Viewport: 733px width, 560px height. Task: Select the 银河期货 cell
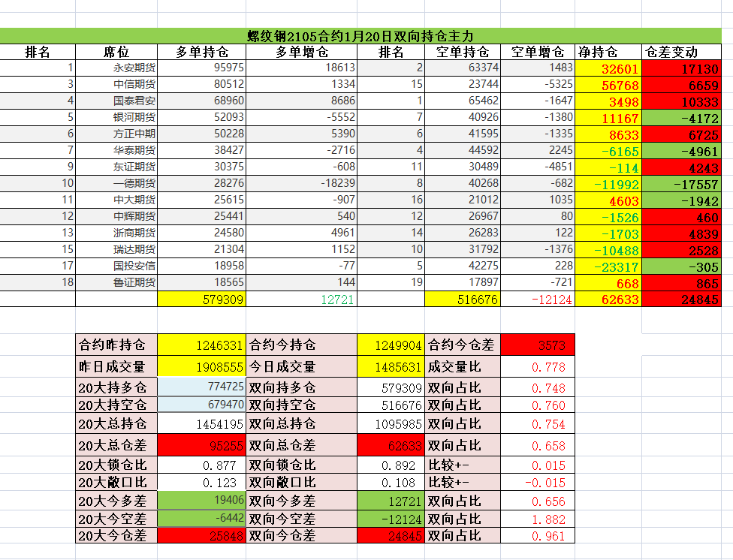coord(116,117)
